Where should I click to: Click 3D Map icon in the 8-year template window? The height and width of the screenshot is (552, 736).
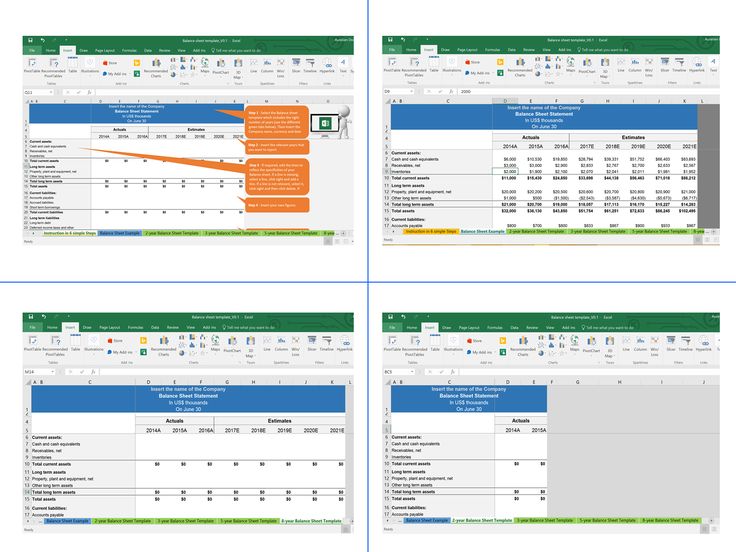250,346
